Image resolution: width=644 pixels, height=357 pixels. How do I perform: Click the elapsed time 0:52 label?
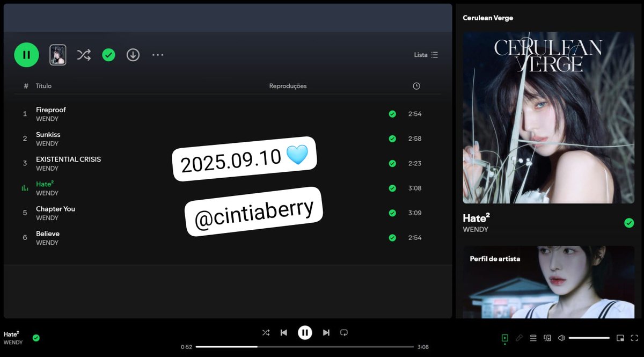pos(187,347)
